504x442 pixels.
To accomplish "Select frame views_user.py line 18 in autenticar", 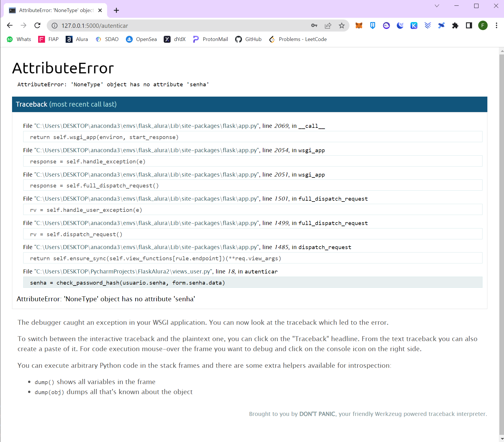I will point(151,271).
